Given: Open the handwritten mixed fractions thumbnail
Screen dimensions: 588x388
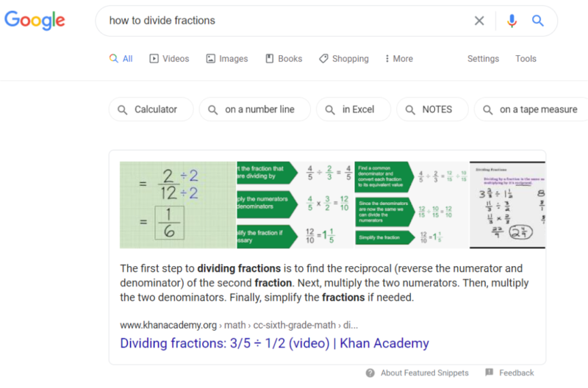Looking at the screenshot, I should click(x=507, y=205).
